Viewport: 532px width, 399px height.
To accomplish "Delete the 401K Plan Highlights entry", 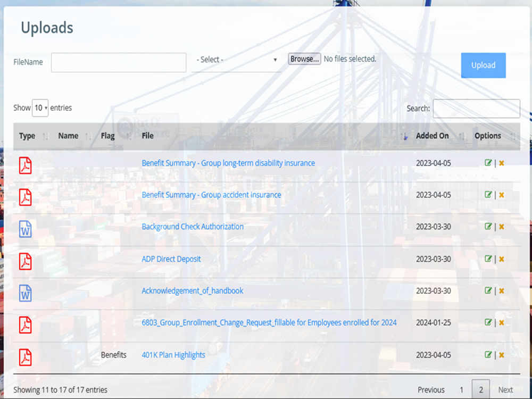I will [x=502, y=355].
